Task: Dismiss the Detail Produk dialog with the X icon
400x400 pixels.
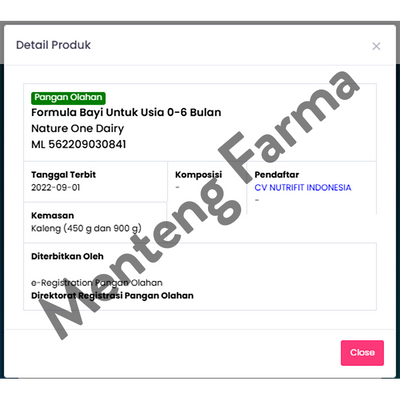Action: (376, 46)
